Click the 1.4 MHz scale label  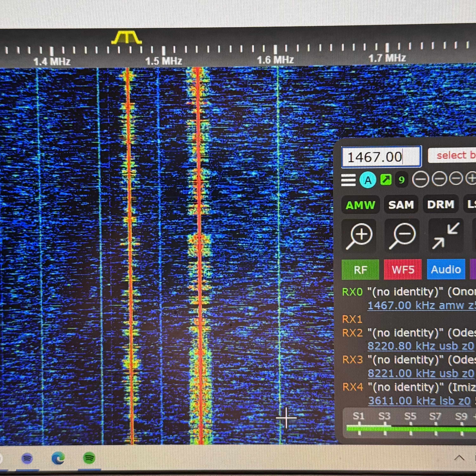(x=52, y=61)
